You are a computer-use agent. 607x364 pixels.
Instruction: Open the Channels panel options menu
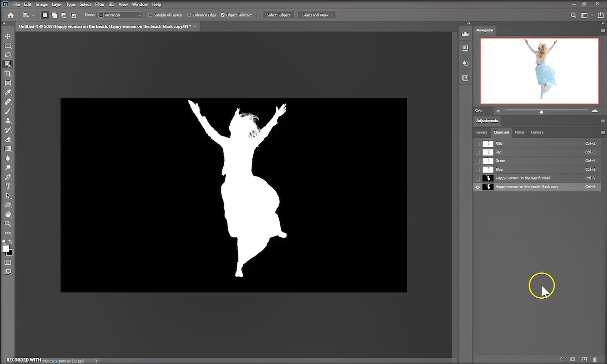[603, 132]
